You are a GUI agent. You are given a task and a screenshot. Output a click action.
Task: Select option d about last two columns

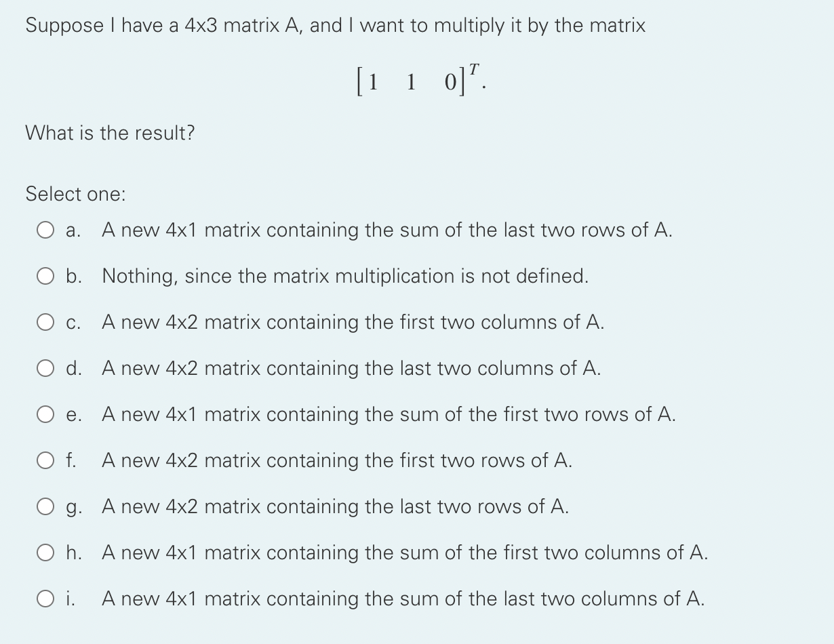[45, 368]
